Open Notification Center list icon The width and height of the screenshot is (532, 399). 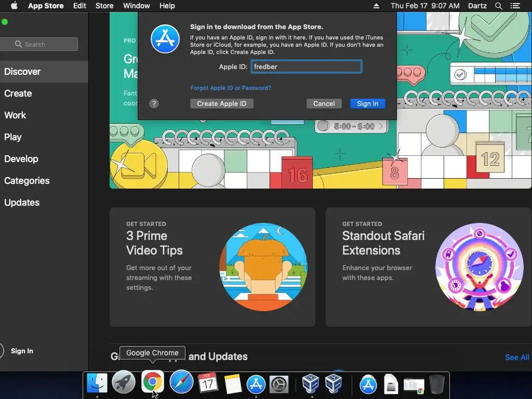coord(515,6)
